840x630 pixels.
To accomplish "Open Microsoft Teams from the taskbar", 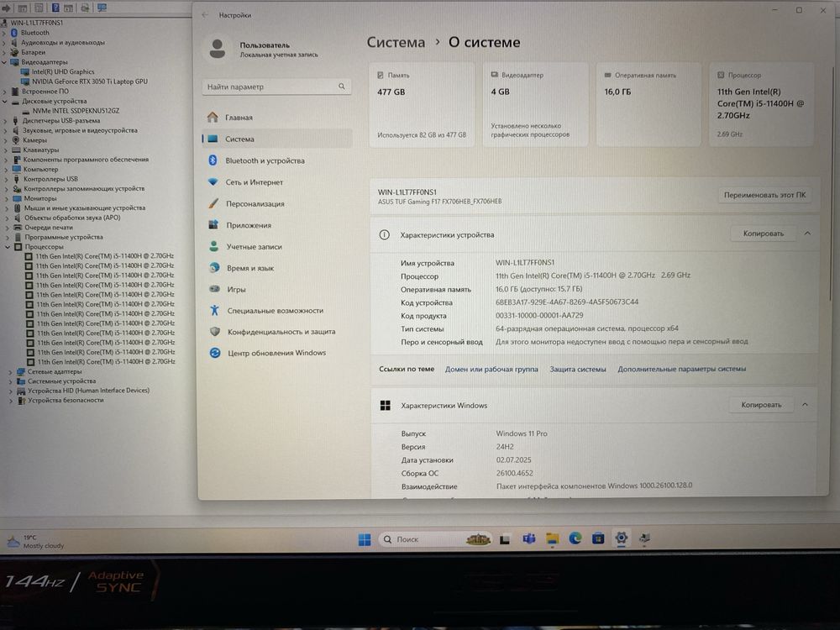I will pyautogui.click(x=528, y=539).
